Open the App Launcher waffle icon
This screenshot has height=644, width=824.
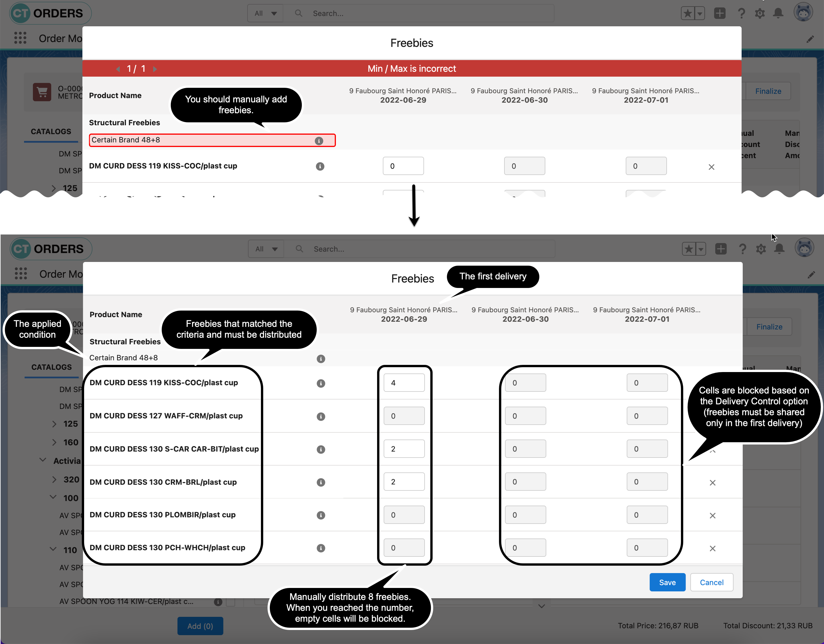[x=21, y=274]
